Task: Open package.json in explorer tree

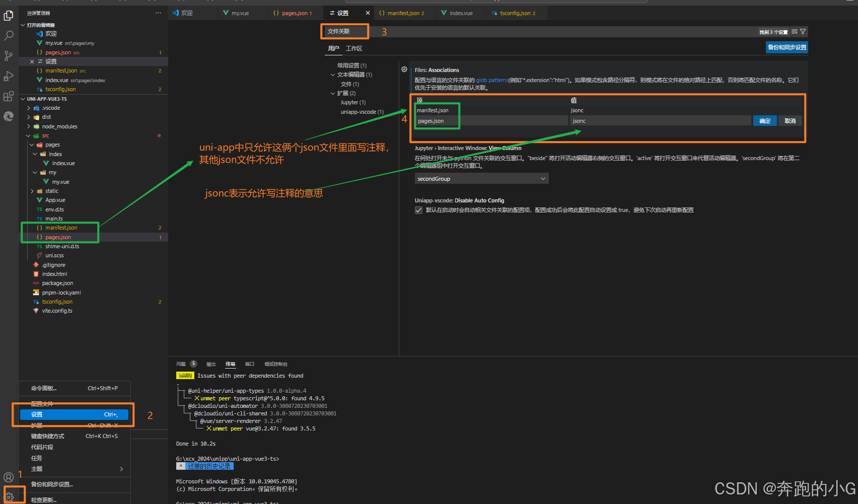Action: pyautogui.click(x=57, y=283)
